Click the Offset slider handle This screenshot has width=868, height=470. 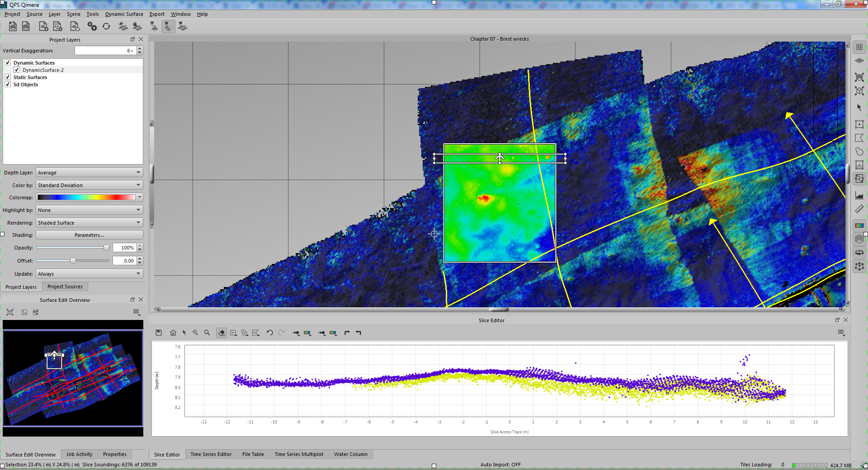click(73, 261)
